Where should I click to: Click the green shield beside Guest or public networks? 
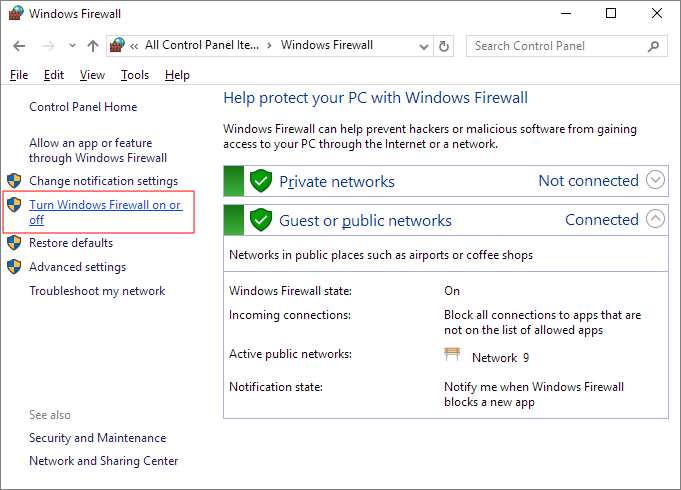coord(261,220)
